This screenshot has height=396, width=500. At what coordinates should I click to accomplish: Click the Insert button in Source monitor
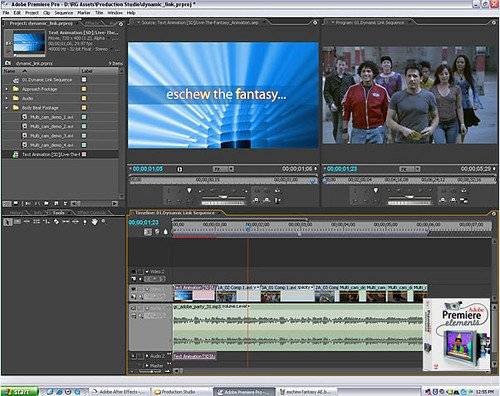tap(256, 200)
